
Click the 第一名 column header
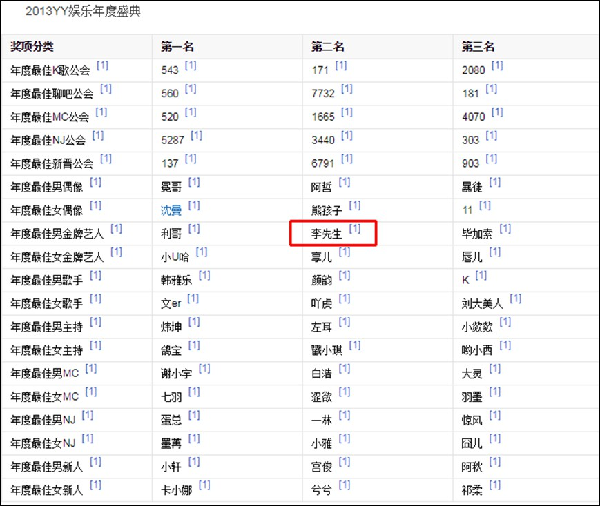[177, 47]
